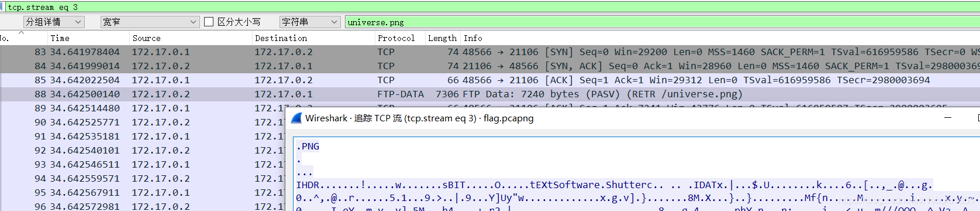Viewport: 980px width, 211px height.
Task: Select packet 84 SYN, ACK row
Action: (x=490, y=66)
